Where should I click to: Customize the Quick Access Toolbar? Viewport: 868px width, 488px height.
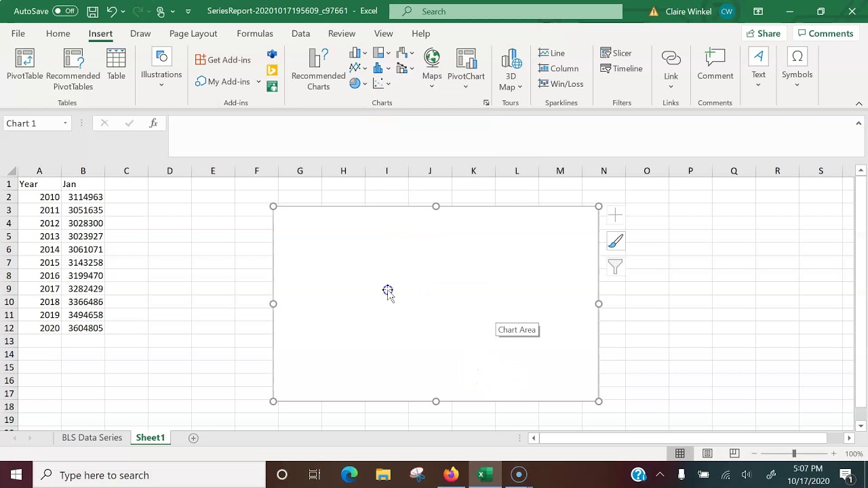[188, 12]
